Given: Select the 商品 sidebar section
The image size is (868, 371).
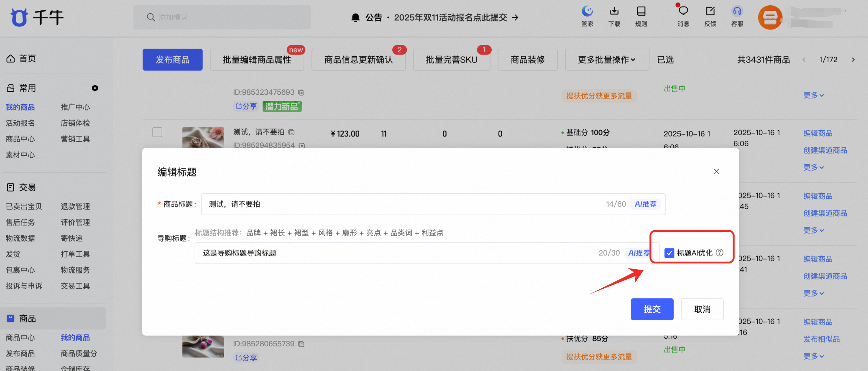Looking at the screenshot, I should pos(53,319).
